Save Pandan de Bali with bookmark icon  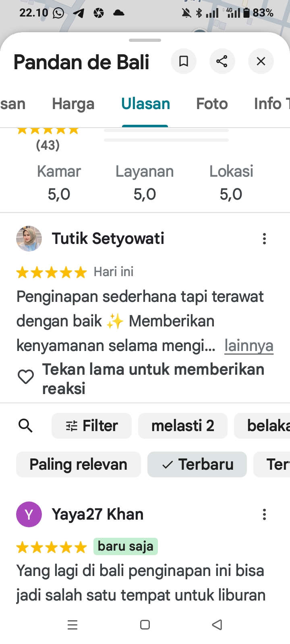pos(184,61)
